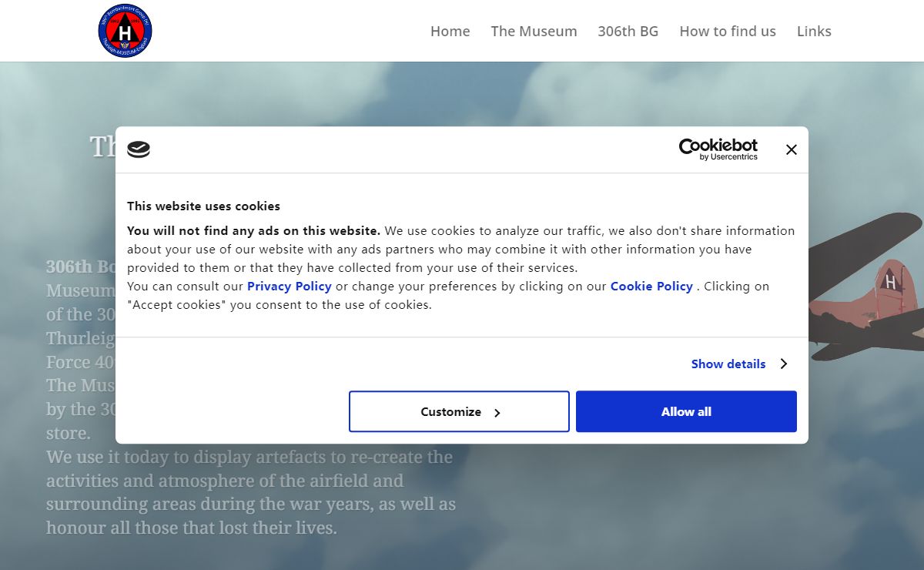Image resolution: width=924 pixels, height=570 pixels.
Task: Expand Show details for cookie information
Action: pyautogui.click(x=728, y=364)
